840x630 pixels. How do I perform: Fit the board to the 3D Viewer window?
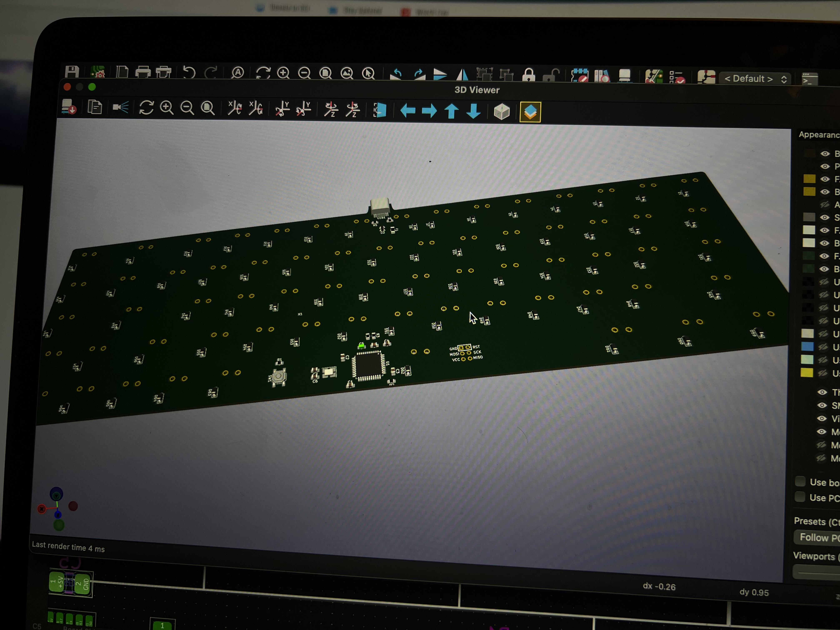coord(208,108)
